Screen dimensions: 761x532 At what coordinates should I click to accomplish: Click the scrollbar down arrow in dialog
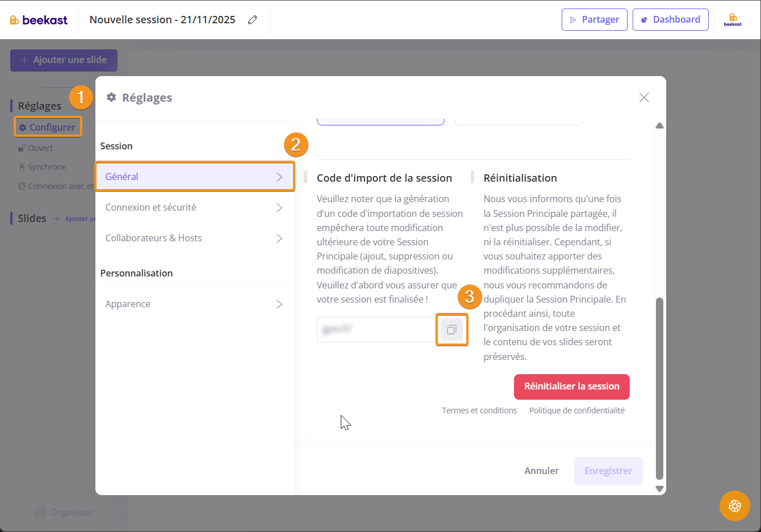pos(659,488)
